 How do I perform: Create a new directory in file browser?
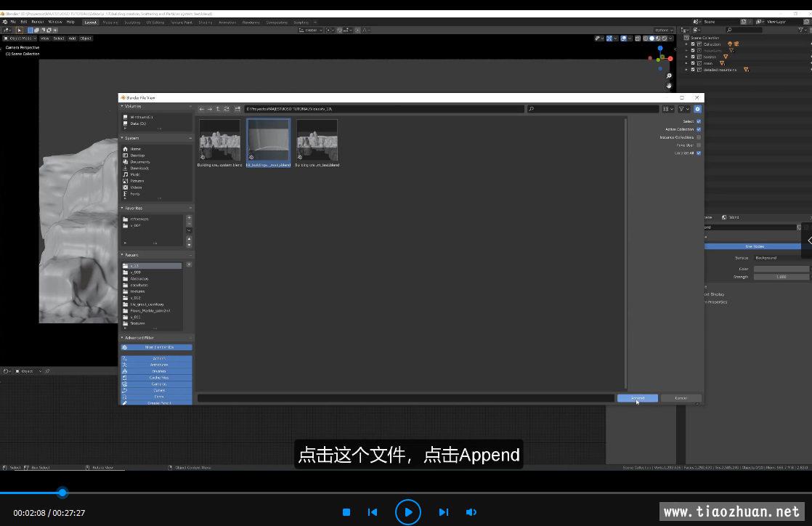point(237,109)
